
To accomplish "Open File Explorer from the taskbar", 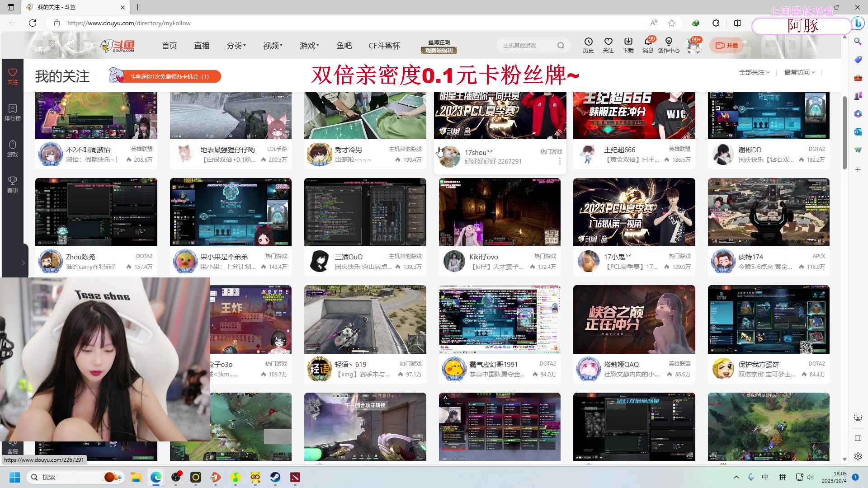I will point(136,477).
